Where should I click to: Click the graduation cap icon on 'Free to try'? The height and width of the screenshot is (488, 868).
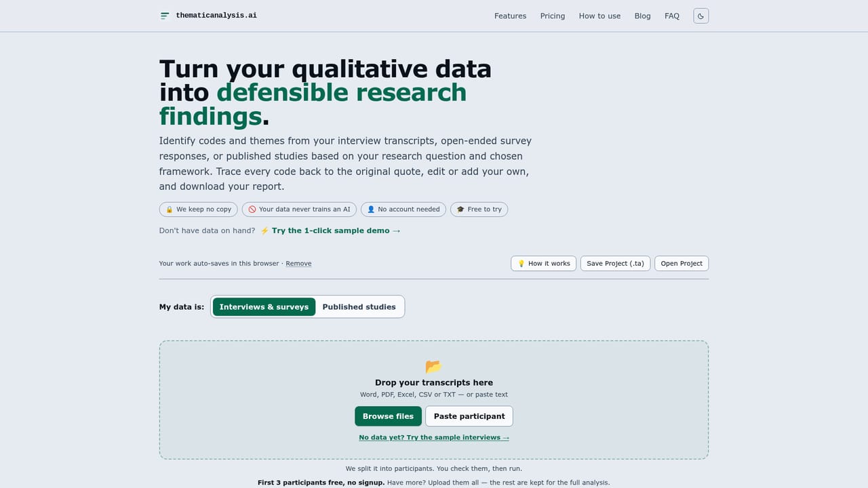tap(460, 209)
